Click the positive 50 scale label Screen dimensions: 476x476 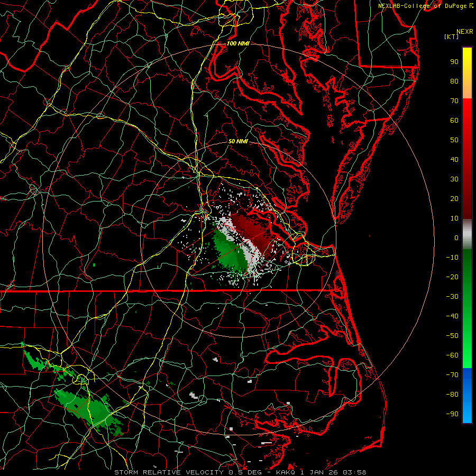(x=454, y=140)
